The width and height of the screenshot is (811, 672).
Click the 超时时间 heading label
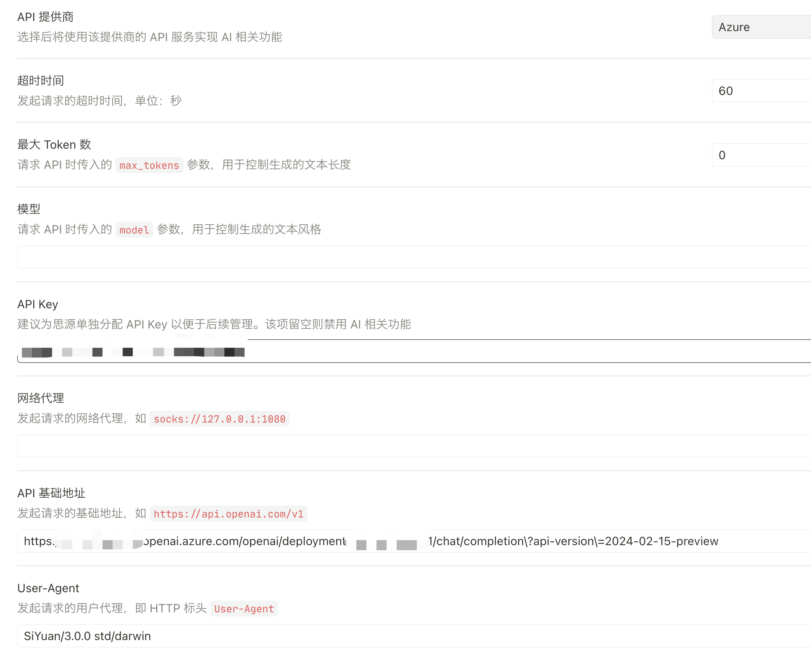(x=40, y=81)
